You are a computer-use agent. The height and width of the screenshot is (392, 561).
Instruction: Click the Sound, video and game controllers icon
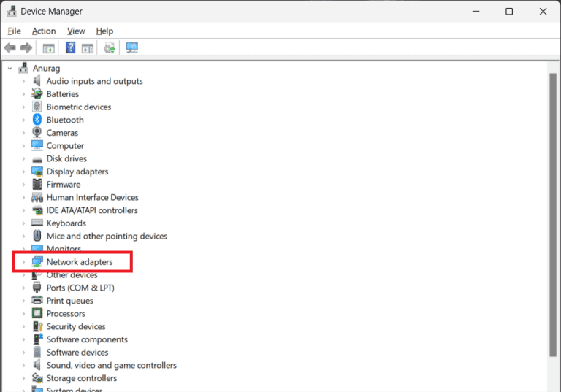[x=37, y=365]
